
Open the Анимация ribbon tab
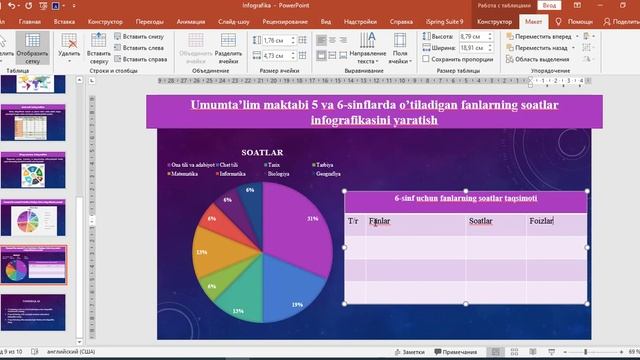[191, 22]
